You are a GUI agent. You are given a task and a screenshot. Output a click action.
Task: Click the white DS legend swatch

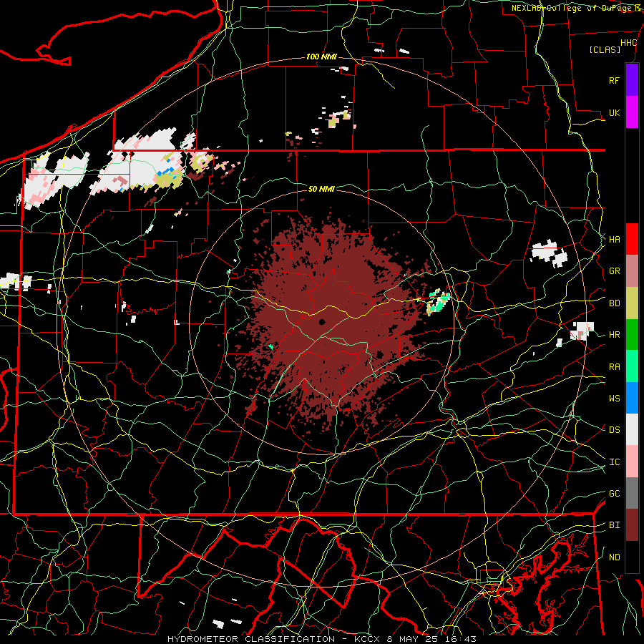coord(632,429)
